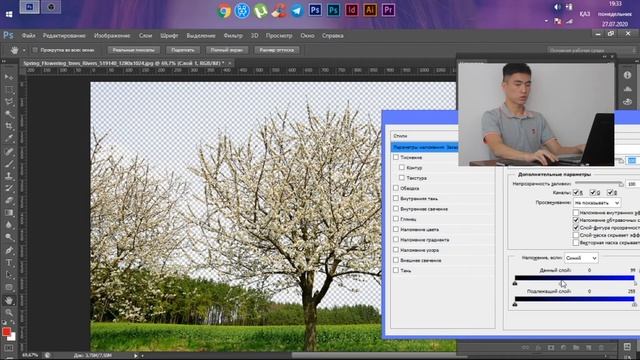This screenshot has width=640, height=360.
Task: Select the Crop tool
Action: 9,126
